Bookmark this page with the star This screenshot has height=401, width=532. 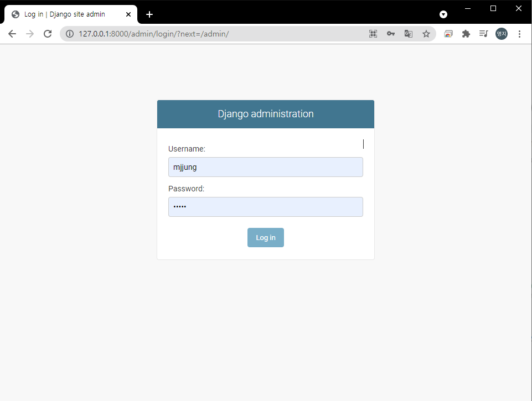click(x=426, y=34)
